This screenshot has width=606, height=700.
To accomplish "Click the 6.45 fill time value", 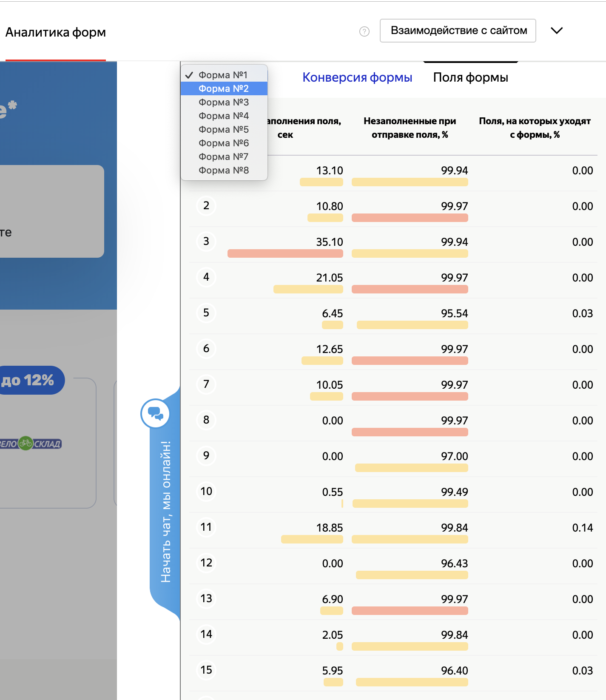I will 333,313.
